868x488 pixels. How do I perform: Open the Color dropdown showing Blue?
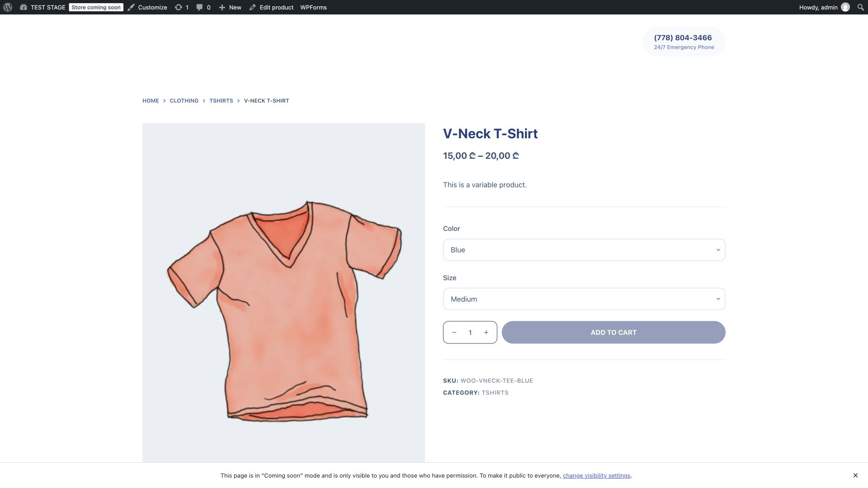pos(584,250)
